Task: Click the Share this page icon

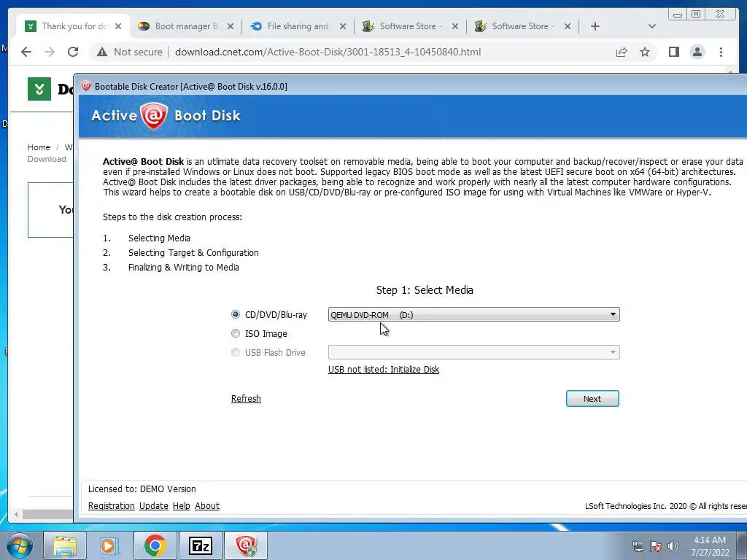Action: coord(622,52)
